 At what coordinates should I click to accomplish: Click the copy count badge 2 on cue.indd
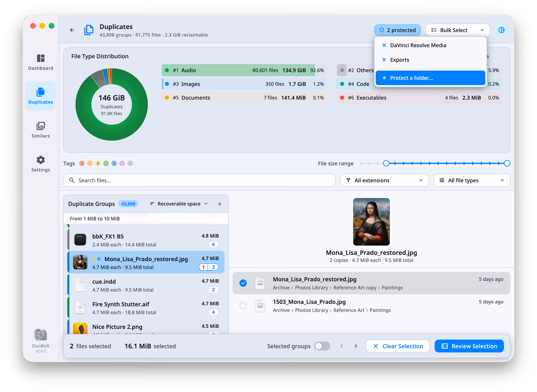pos(214,290)
